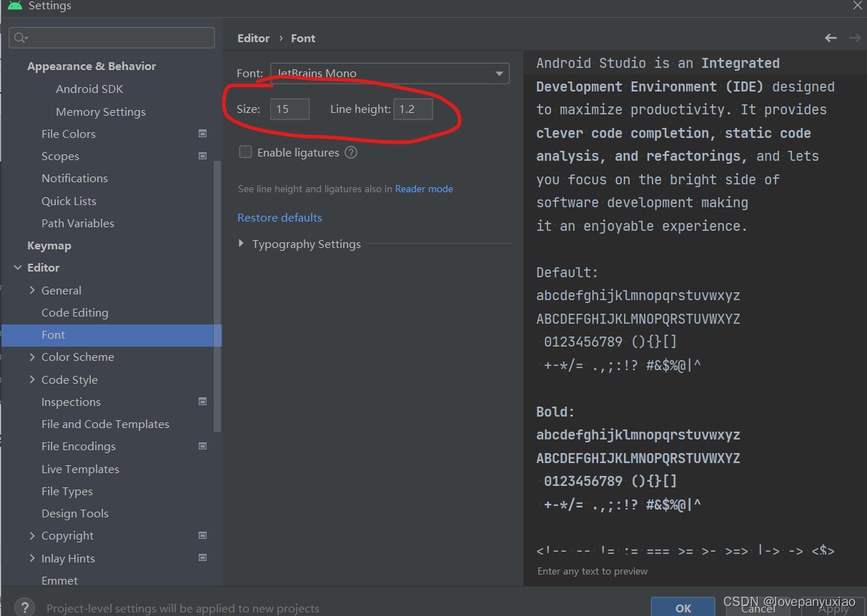
Task: Open ligatures help question mark icon
Action: click(x=351, y=152)
